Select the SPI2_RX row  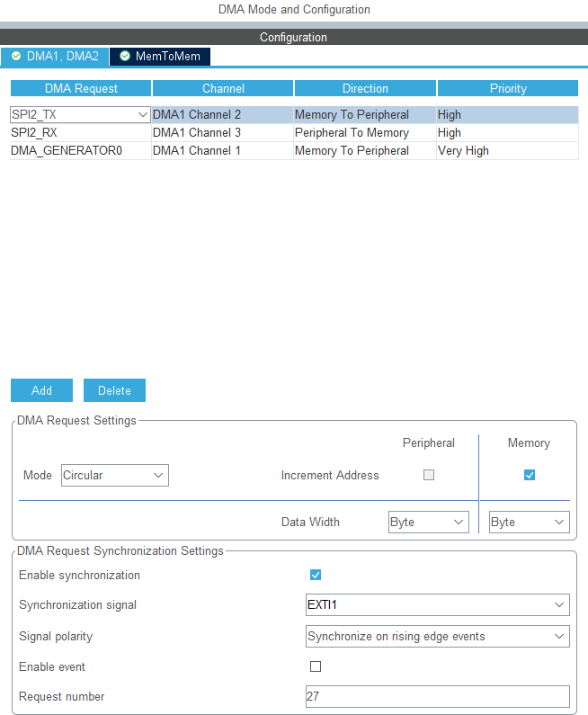[x=295, y=133]
